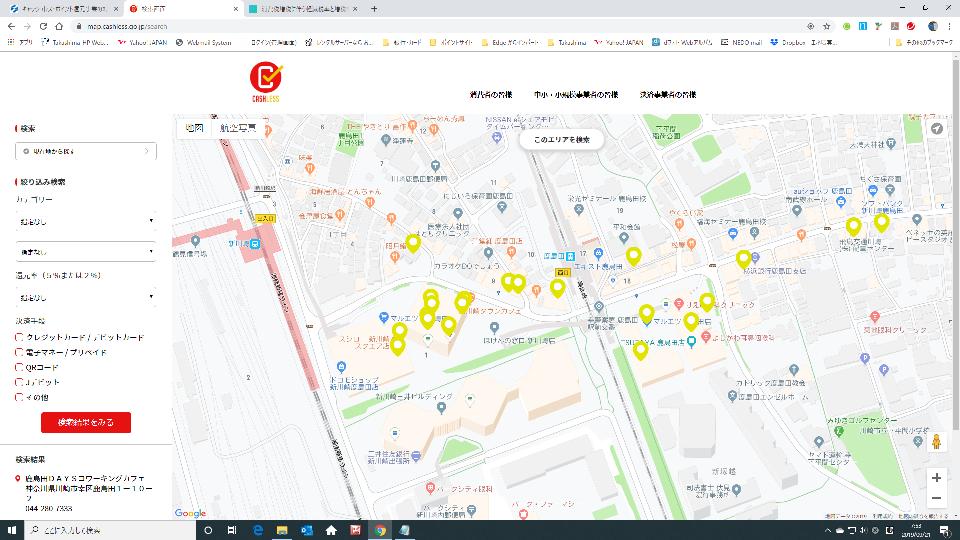Enable the QRコード checkbox
960x540 pixels.
[19, 367]
